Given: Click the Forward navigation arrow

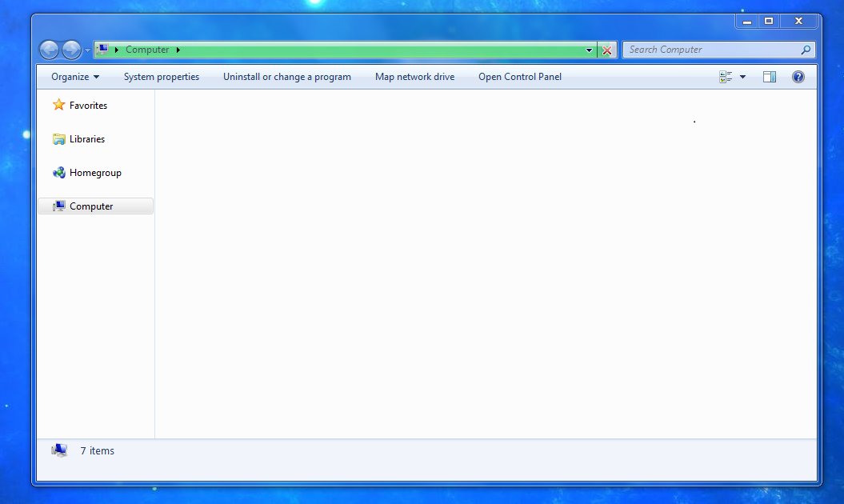Looking at the screenshot, I should tap(71, 50).
